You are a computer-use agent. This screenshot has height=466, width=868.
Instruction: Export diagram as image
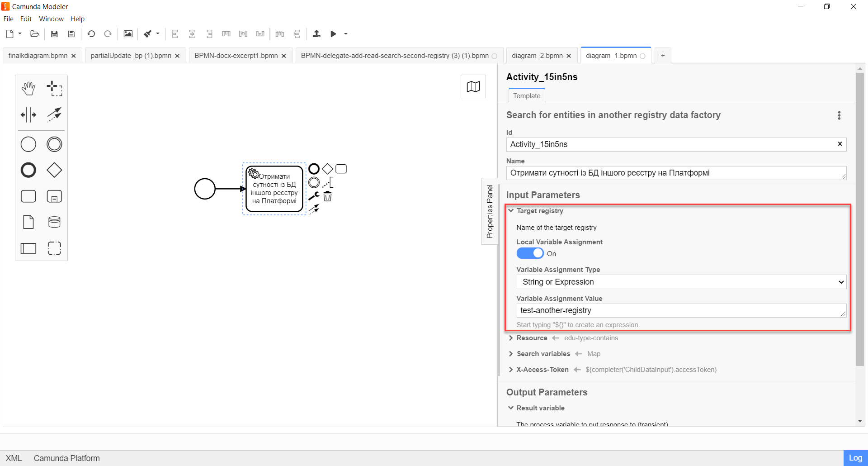click(128, 34)
